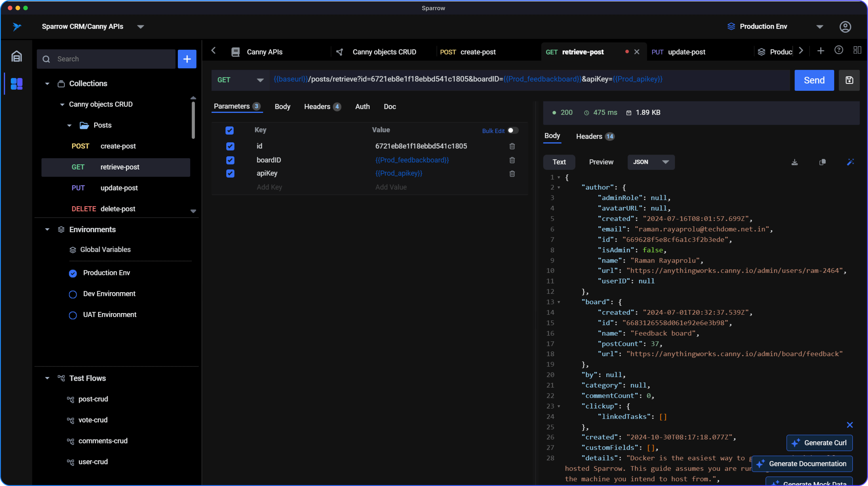868x486 pixels.
Task: Open the user profile icon
Action: (845, 27)
